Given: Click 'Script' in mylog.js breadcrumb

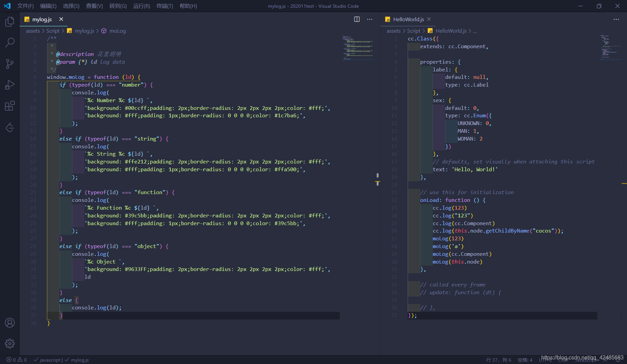Looking at the screenshot, I should pyautogui.click(x=53, y=31).
